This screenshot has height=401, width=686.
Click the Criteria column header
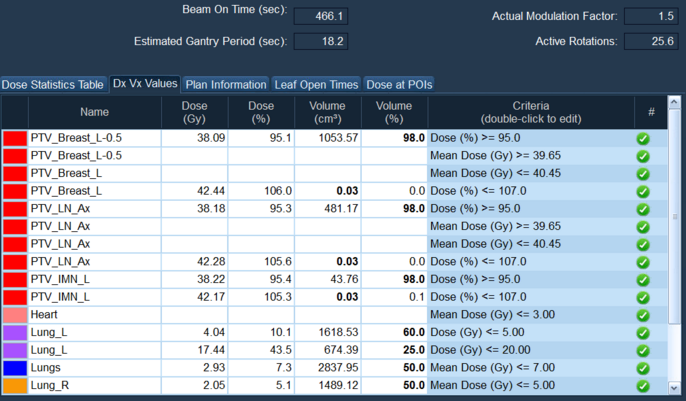pyautogui.click(x=530, y=112)
